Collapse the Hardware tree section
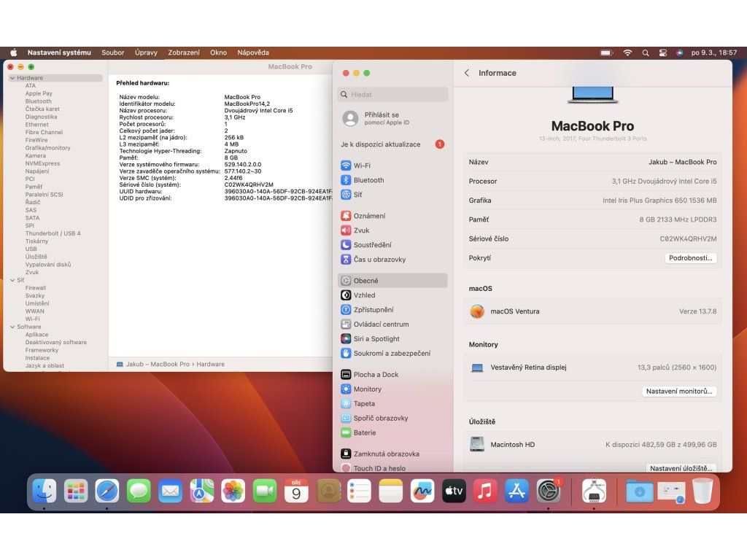Viewport: 747px width, 560px height. click(x=12, y=78)
